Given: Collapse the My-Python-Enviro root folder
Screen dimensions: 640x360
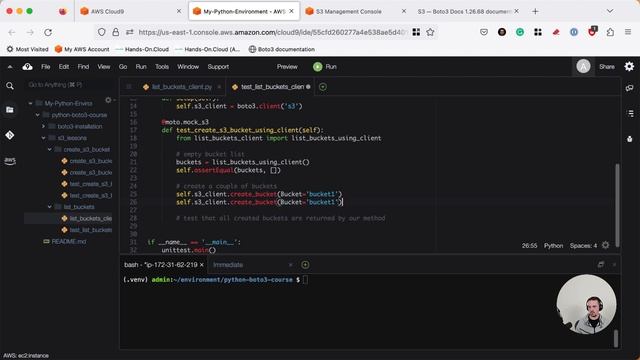Looking at the screenshot, I should (x=31, y=104).
